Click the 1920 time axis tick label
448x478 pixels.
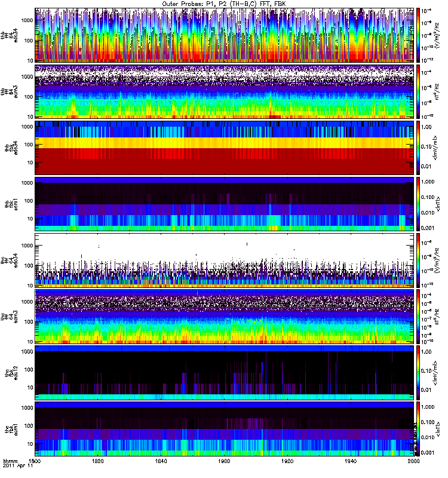(x=287, y=461)
